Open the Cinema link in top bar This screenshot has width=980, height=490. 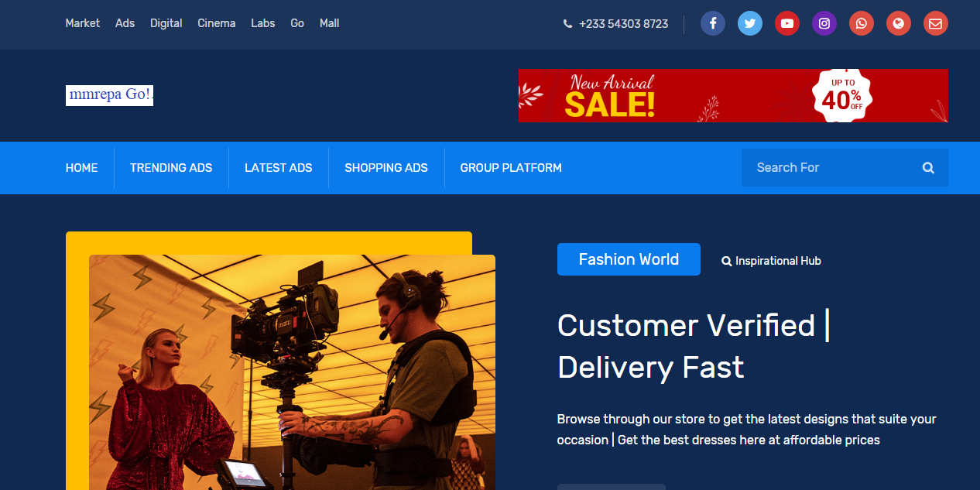[217, 23]
